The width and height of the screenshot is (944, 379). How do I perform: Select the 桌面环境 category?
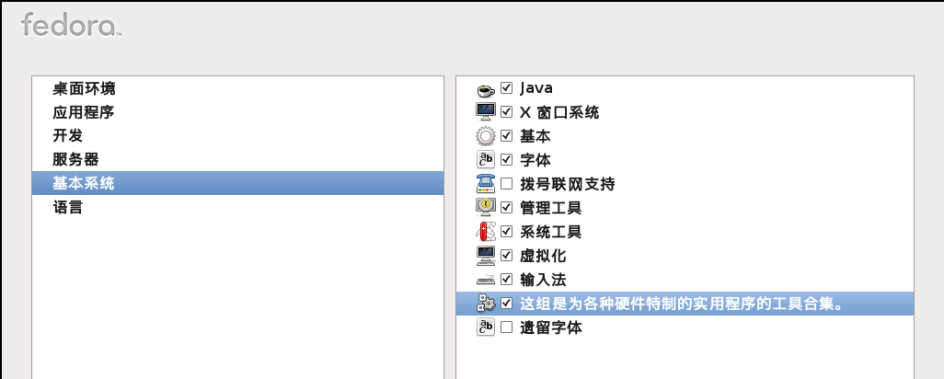[238, 89]
